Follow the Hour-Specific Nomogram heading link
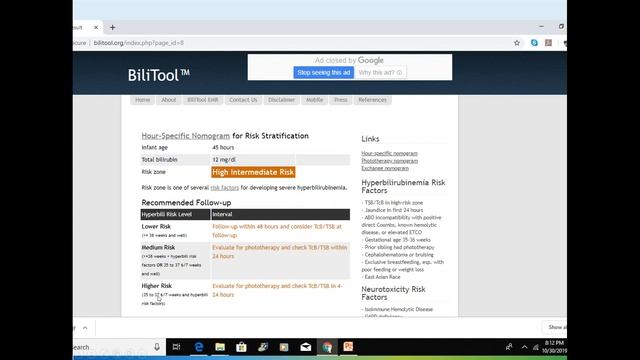Viewport: 640px width, 360px height. coord(186,136)
